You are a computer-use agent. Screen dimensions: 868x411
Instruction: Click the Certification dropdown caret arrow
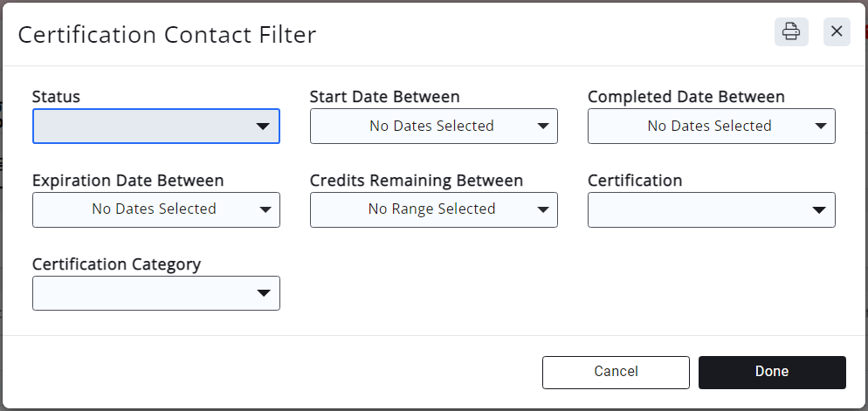point(819,210)
